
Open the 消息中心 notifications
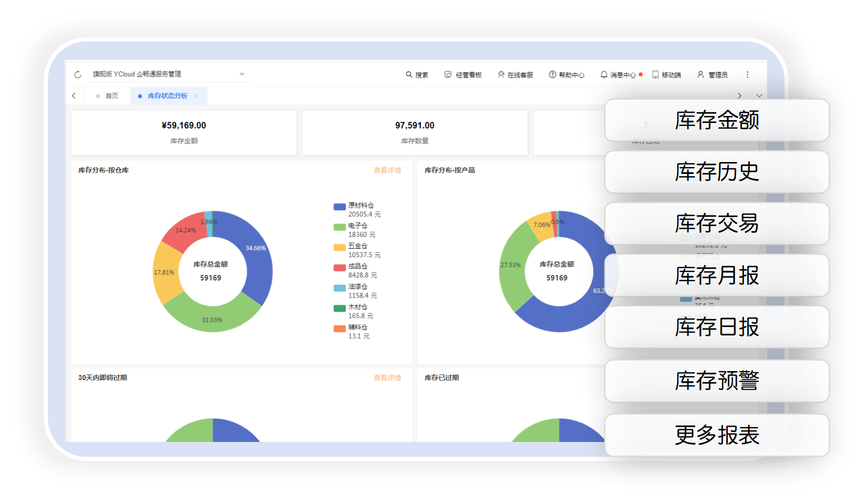coord(619,75)
